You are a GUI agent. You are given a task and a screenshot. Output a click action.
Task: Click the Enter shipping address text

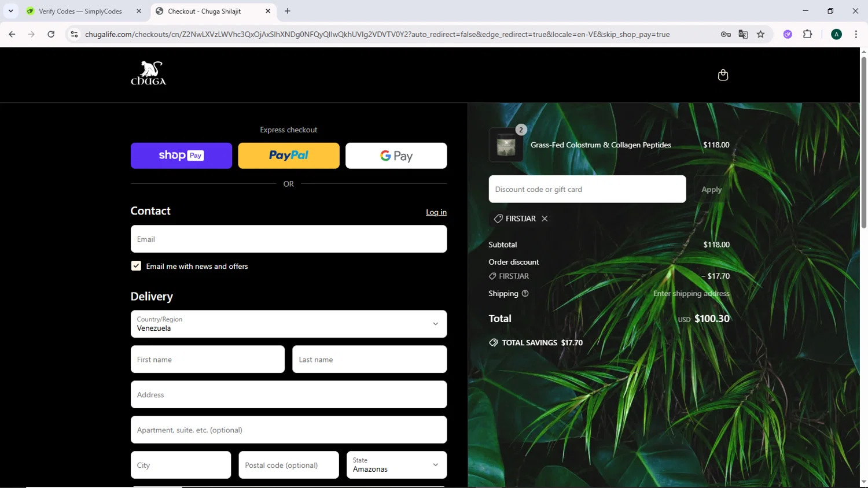coord(692,294)
